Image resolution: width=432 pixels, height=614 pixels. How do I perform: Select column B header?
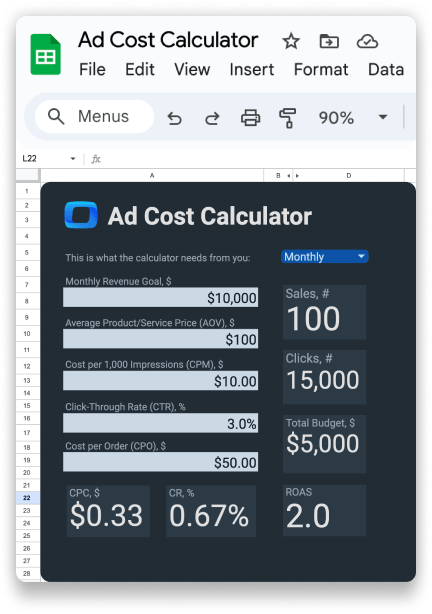click(278, 176)
